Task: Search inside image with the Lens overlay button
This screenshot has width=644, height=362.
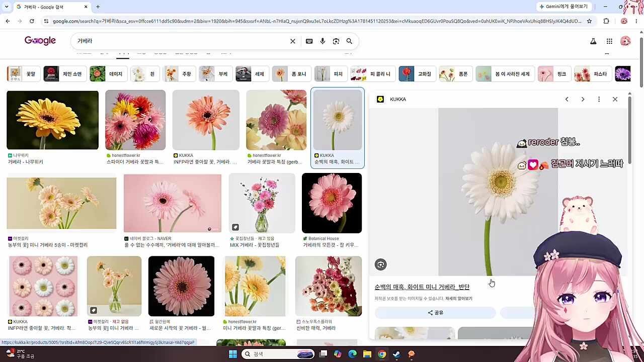Action: point(380,264)
